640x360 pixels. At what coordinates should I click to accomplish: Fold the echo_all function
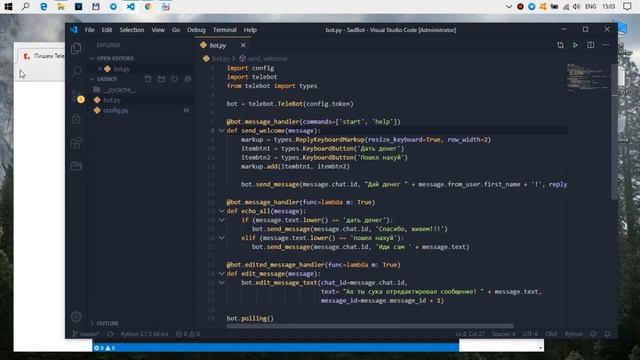(222, 211)
